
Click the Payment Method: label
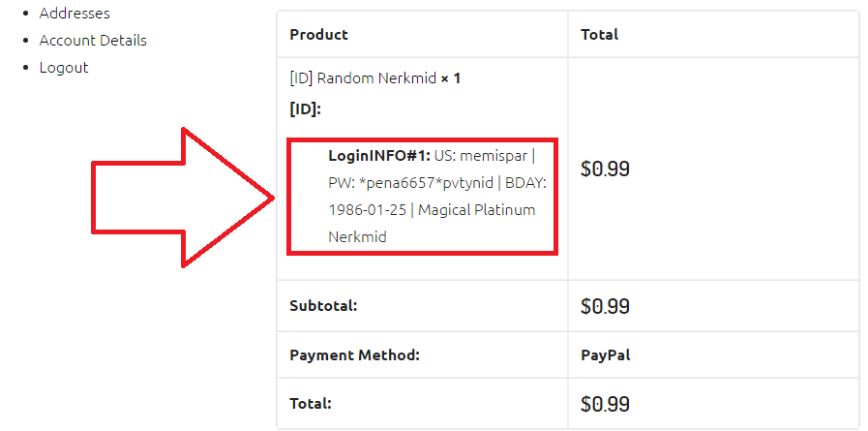coord(355,355)
